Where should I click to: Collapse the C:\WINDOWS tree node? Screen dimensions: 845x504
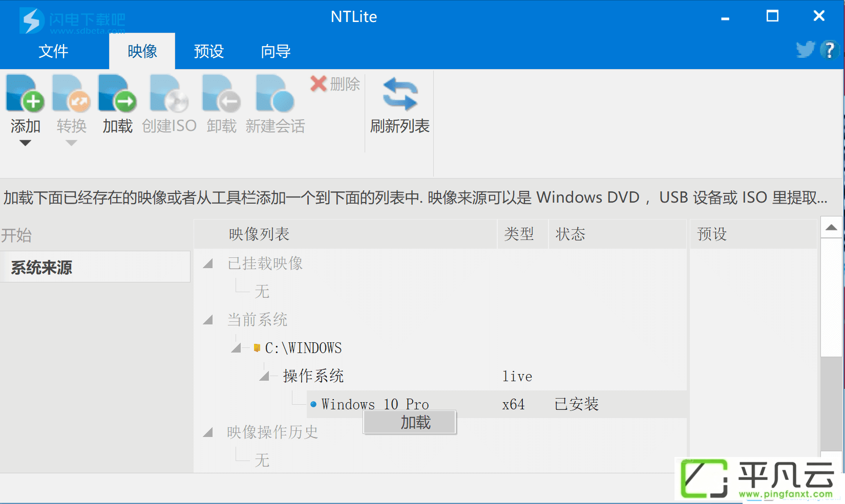pyautogui.click(x=236, y=348)
